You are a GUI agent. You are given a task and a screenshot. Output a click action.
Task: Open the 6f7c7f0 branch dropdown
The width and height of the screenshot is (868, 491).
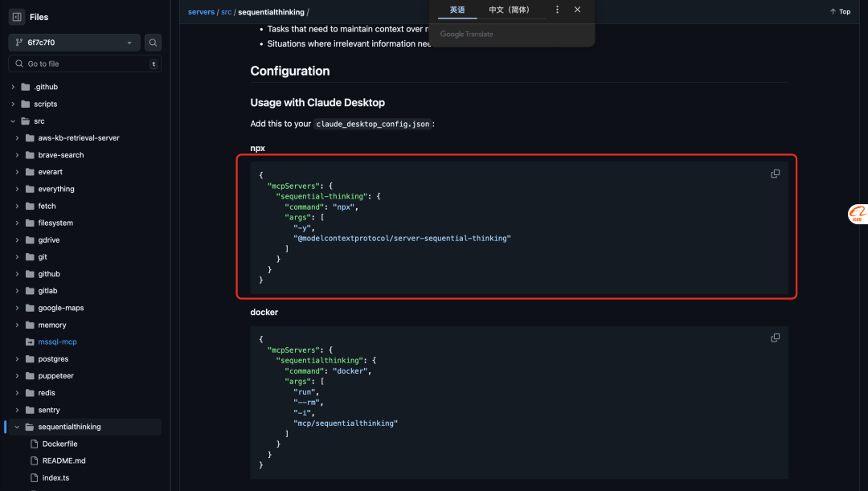74,43
